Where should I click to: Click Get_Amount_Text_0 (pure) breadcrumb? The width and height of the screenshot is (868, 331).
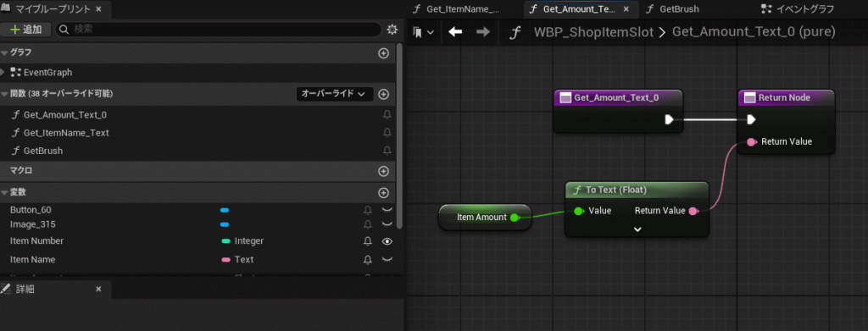click(x=754, y=32)
